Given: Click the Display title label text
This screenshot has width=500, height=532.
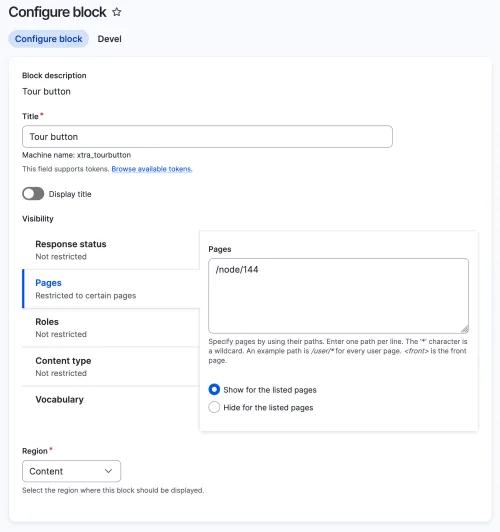Looking at the screenshot, I should (x=70, y=194).
